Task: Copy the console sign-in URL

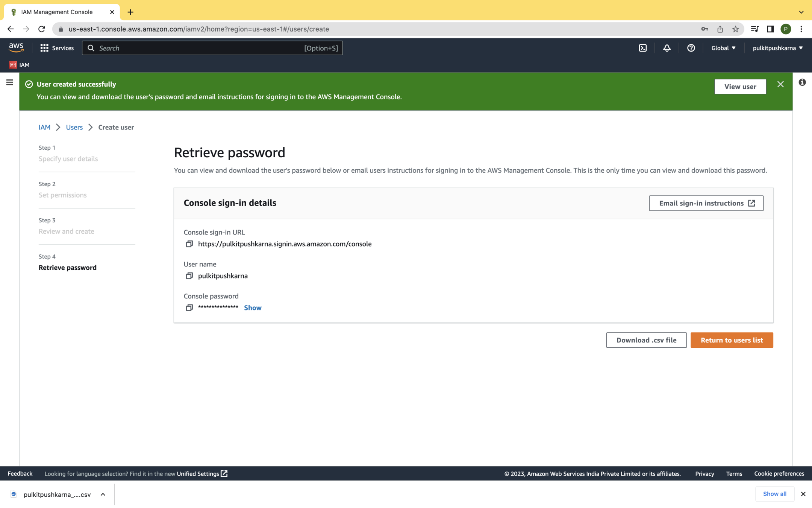Action: [189, 244]
